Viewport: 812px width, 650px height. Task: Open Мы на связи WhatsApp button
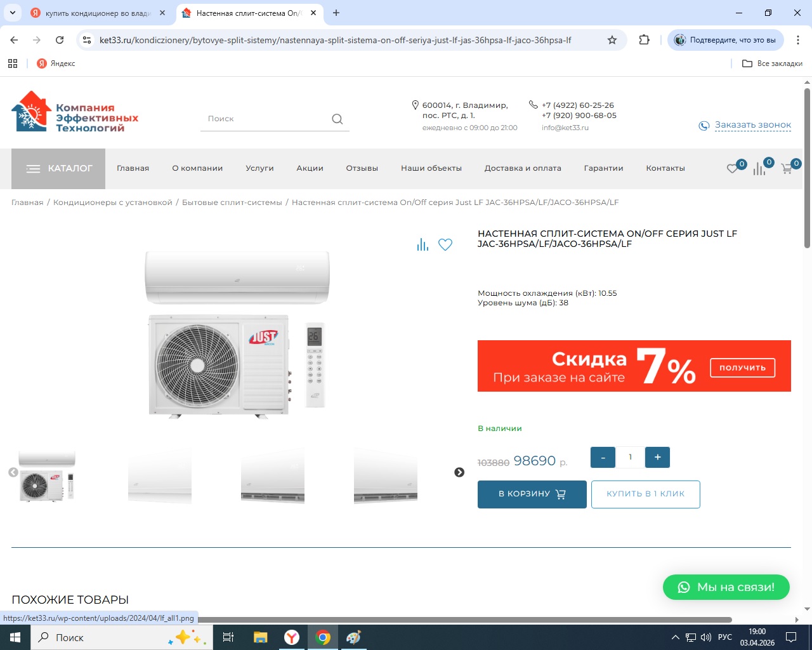pyautogui.click(x=726, y=587)
